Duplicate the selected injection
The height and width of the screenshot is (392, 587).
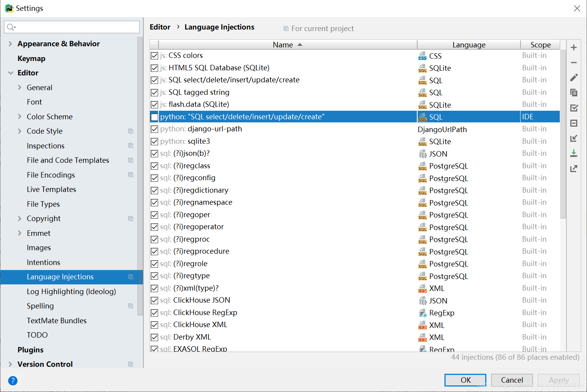tap(573, 93)
